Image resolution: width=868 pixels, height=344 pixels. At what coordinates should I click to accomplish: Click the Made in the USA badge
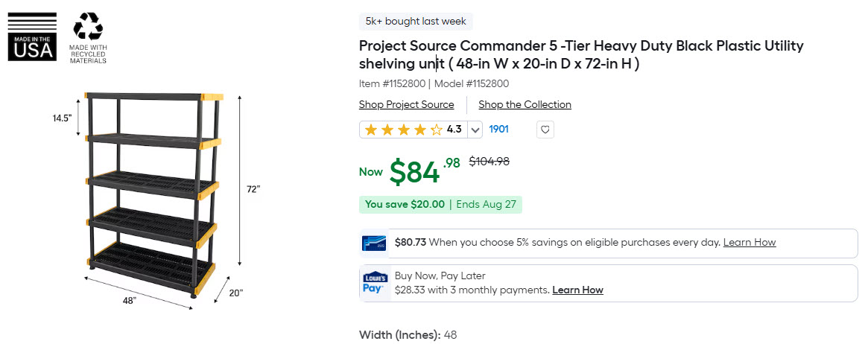[32, 36]
